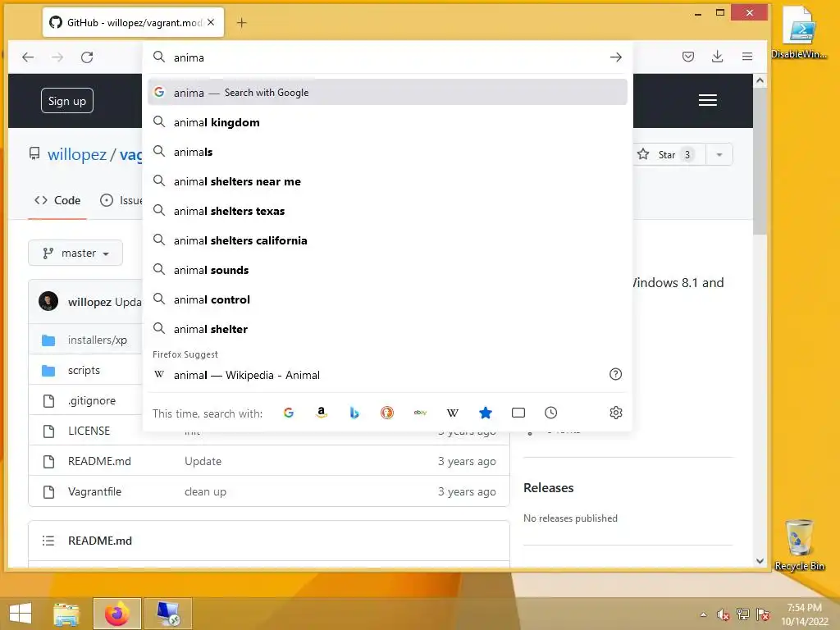Screen dimensions: 840x630
Task: Open the Firefox application menu
Action: coord(746,57)
